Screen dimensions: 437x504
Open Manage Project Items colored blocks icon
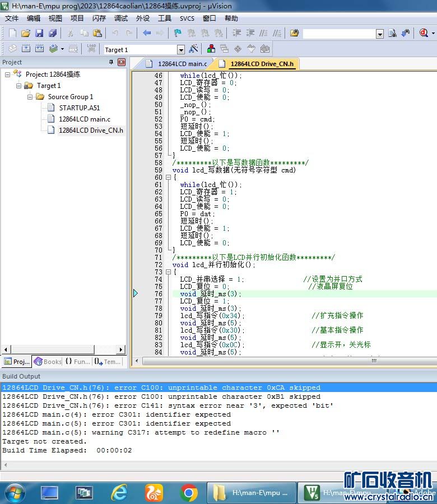[211, 49]
